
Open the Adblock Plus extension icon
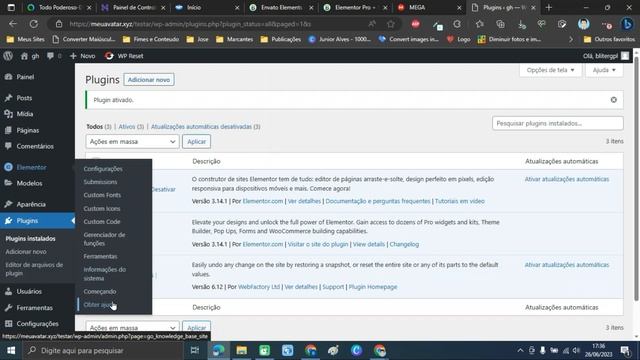[416, 24]
